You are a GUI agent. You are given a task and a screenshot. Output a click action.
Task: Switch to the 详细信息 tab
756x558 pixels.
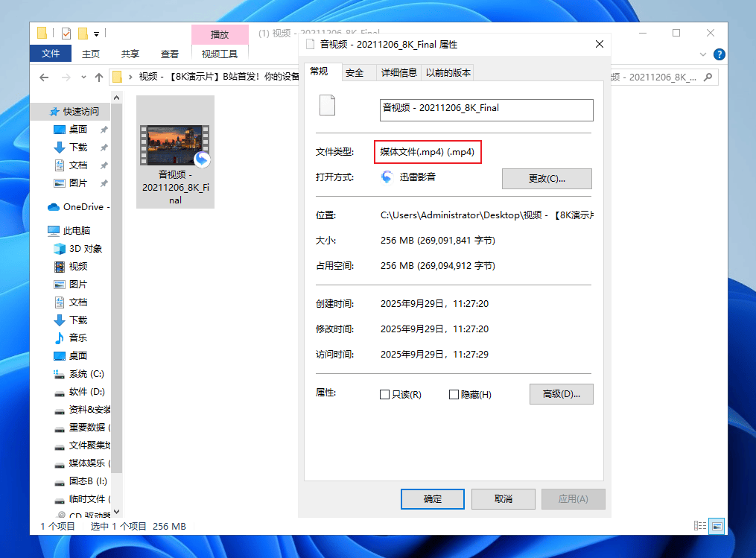[398, 72]
